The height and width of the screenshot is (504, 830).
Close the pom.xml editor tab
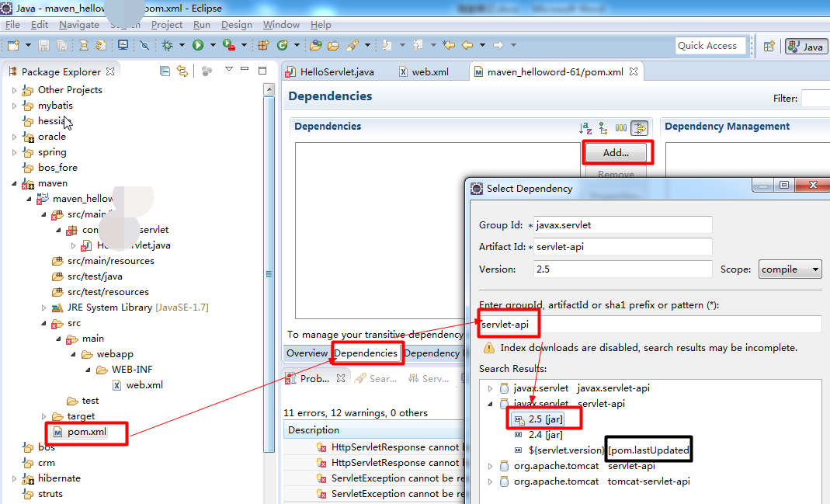[x=634, y=71]
